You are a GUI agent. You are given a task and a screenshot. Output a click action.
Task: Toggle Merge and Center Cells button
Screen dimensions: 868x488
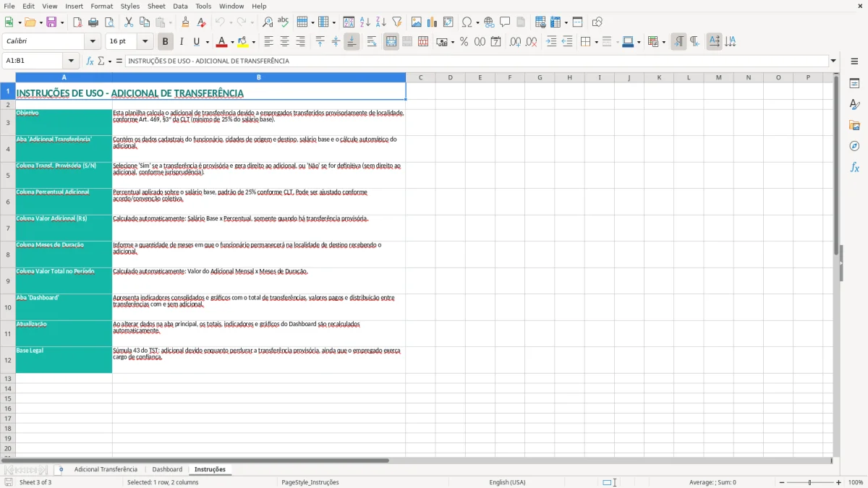[x=391, y=42]
